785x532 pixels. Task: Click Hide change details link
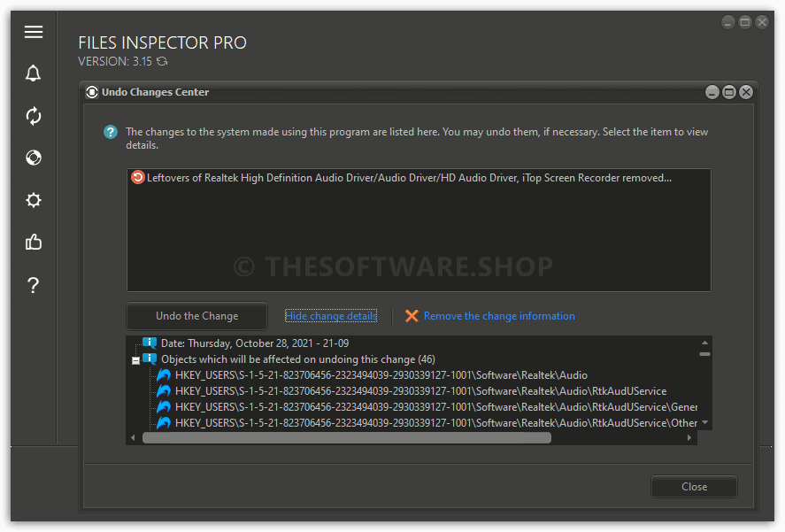[x=331, y=316]
